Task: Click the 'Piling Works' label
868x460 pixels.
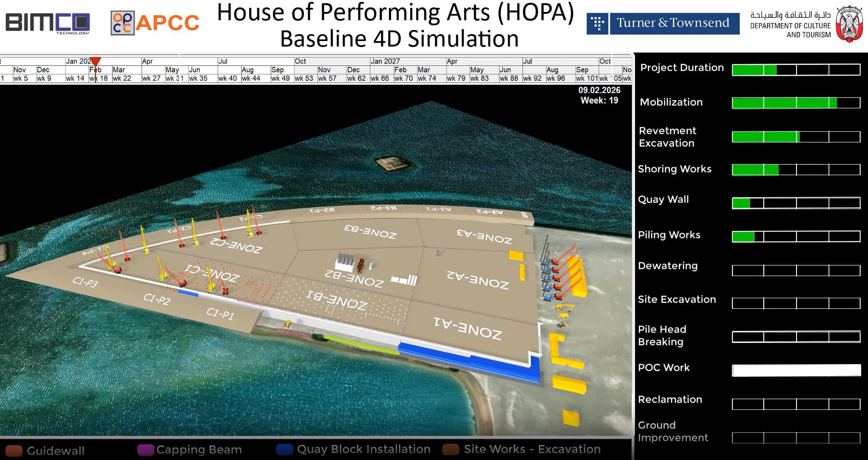Action: tap(669, 235)
